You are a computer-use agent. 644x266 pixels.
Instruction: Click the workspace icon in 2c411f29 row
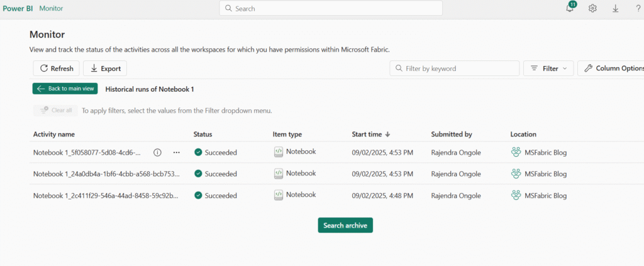pyautogui.click(x=516, y=196)
